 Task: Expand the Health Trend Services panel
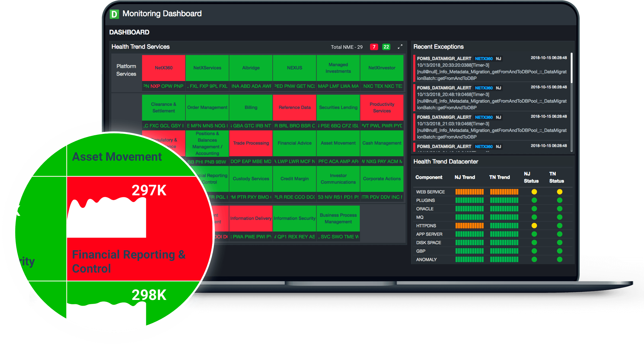coord(400,47)
